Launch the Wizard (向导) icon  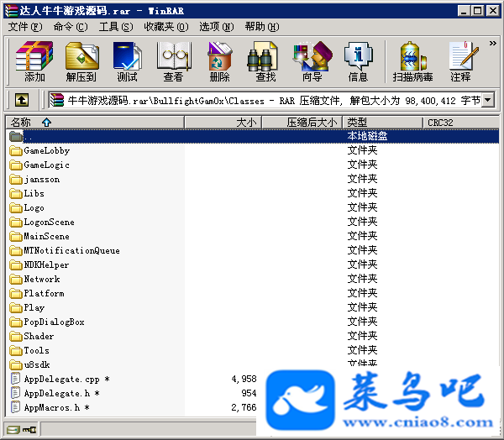click(x=312, y=56)
